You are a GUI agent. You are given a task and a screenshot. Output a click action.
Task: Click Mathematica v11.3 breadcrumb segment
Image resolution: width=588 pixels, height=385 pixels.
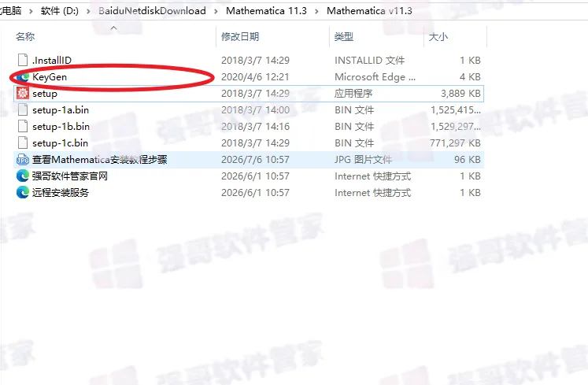369,11
